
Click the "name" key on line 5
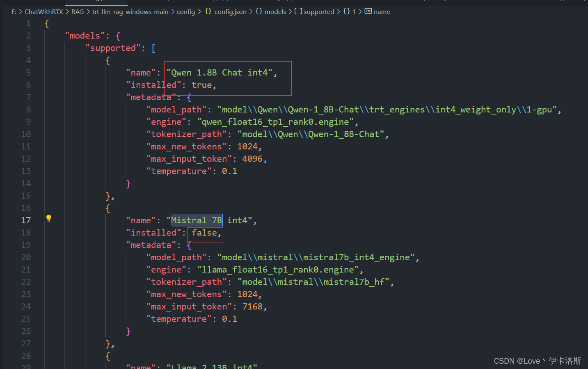pos(141,73)
